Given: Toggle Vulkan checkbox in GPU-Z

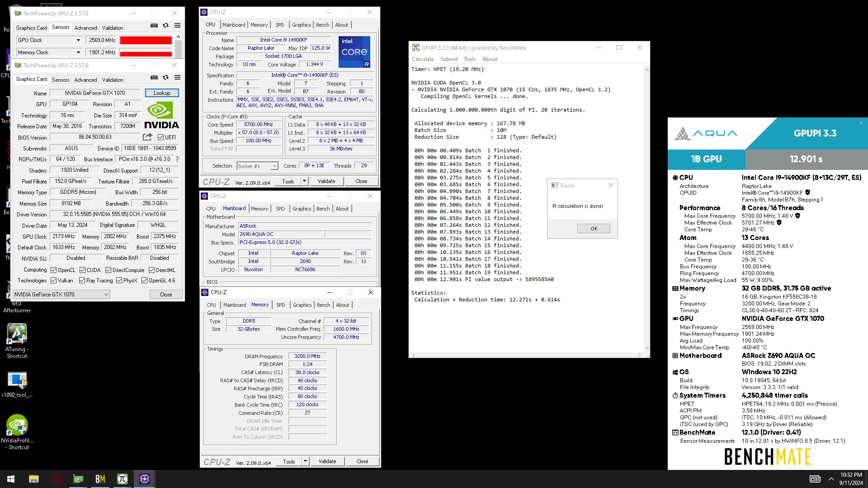Looking at the screenshot, I should tap(53, 281).
